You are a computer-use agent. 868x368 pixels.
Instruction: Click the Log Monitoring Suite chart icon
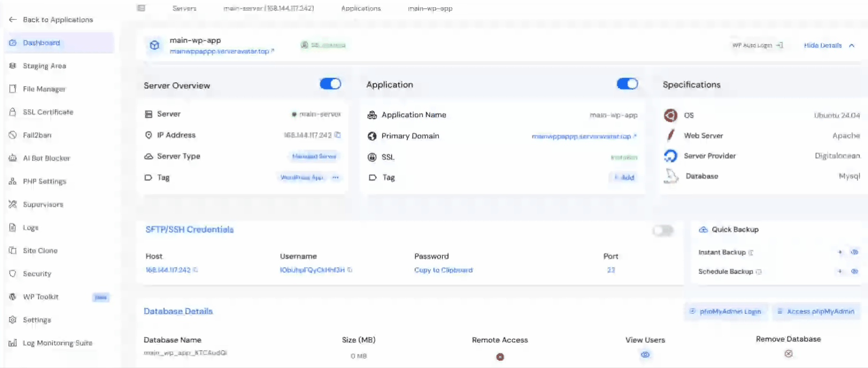click(13, 343)
